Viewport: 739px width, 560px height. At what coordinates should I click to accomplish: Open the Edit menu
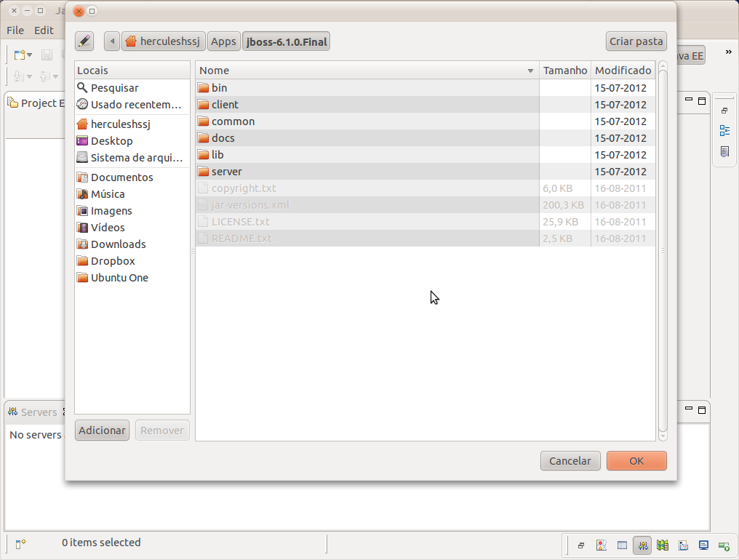[x=44, y=31]
